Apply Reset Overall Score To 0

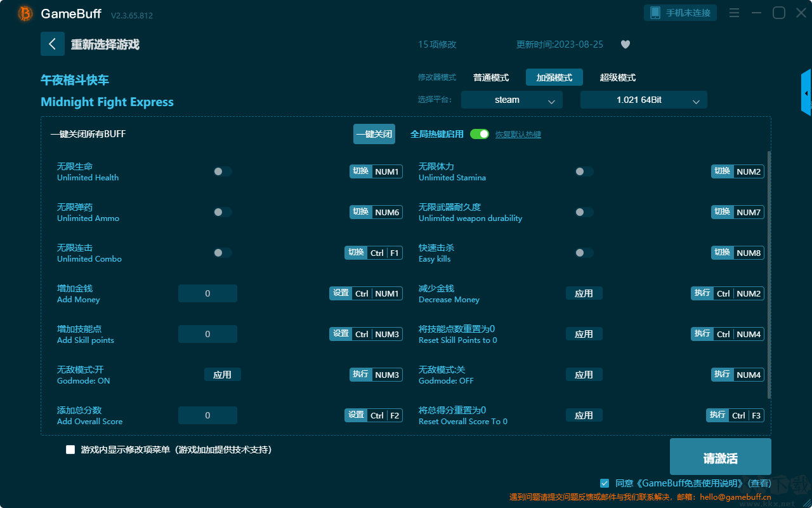click(584, 415)
